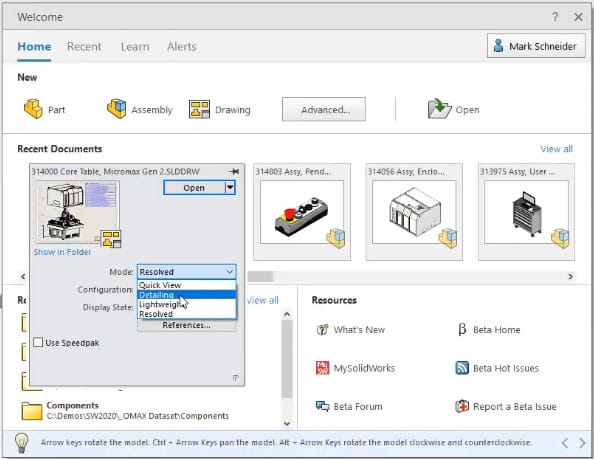
Task: Click the assembly badge on 313975 thumbnail
Action: click(x=560, y=238)
